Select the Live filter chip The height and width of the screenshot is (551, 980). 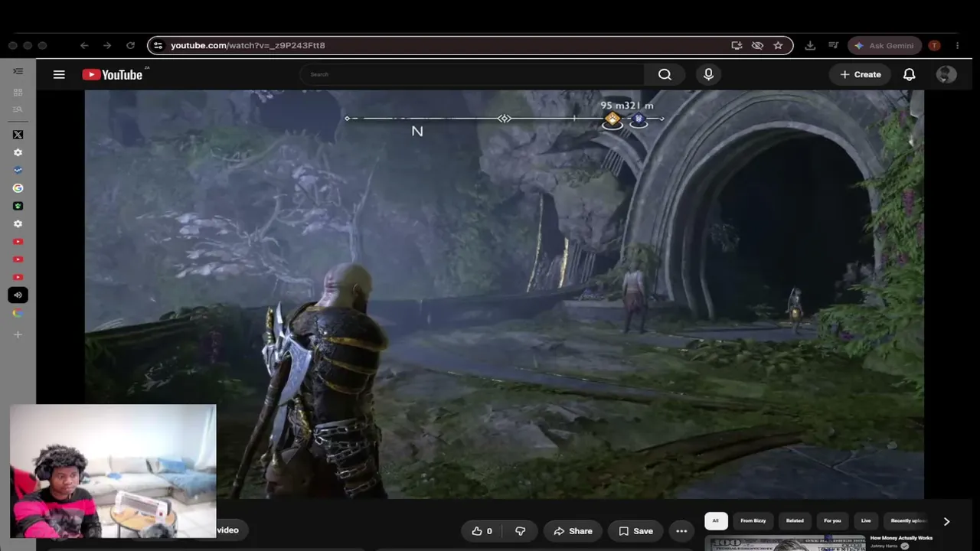click(x=866, y=521)
